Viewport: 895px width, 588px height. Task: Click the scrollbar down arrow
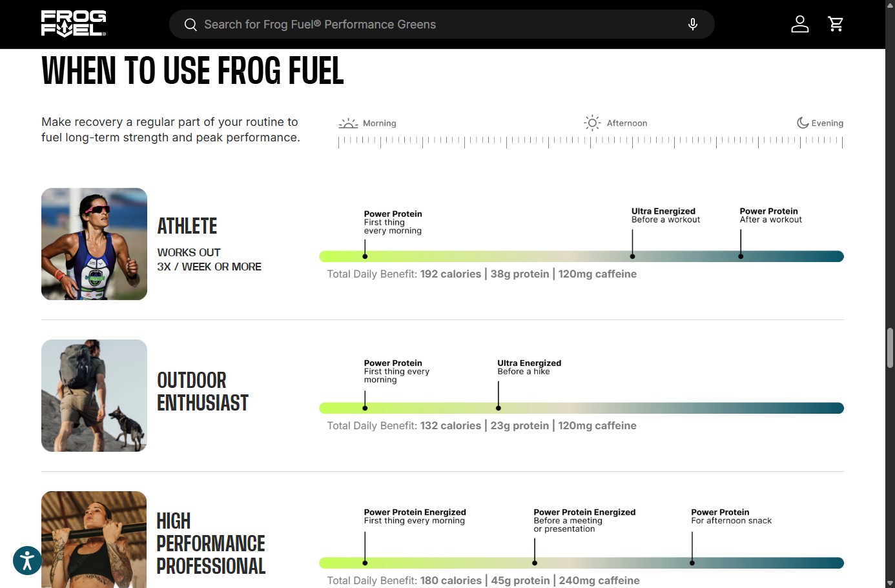coord(890,583)
